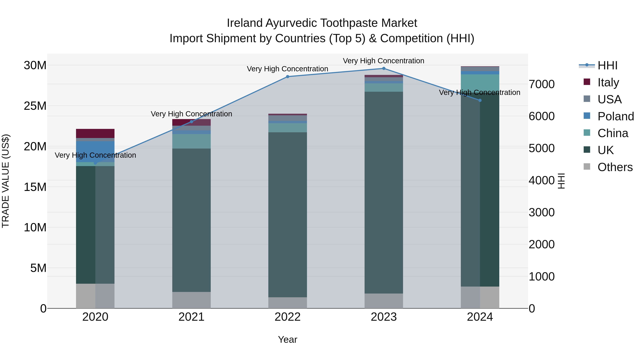The image size is (644, 362).
Task: Click the HHI line marker for 2021
Action: click(191, 122)
